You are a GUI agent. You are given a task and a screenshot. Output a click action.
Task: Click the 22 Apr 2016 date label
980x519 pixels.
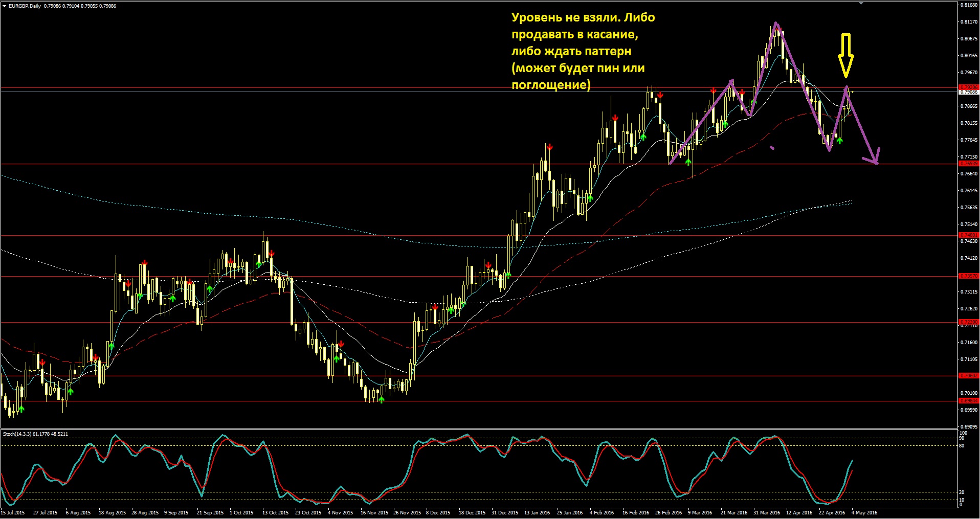pos(832,512)
